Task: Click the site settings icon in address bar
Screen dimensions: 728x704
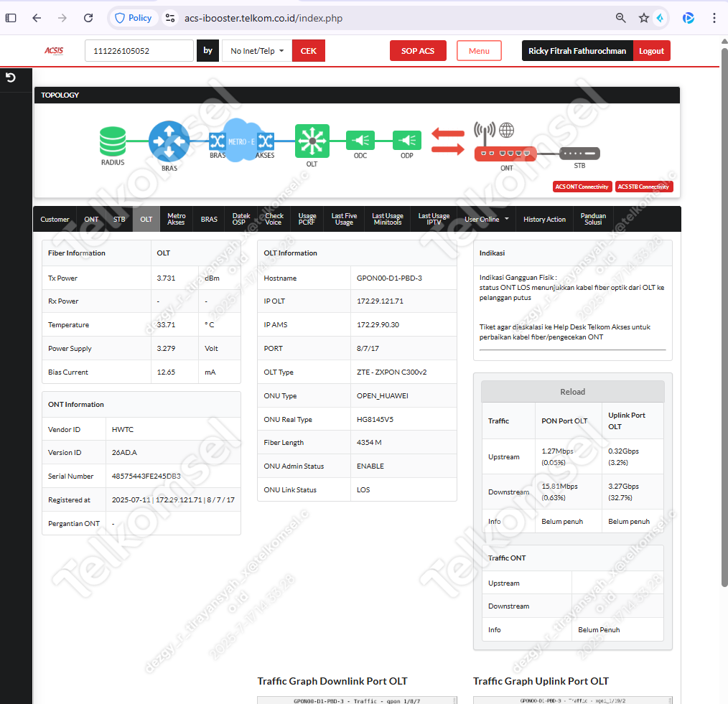Action: 170,18
